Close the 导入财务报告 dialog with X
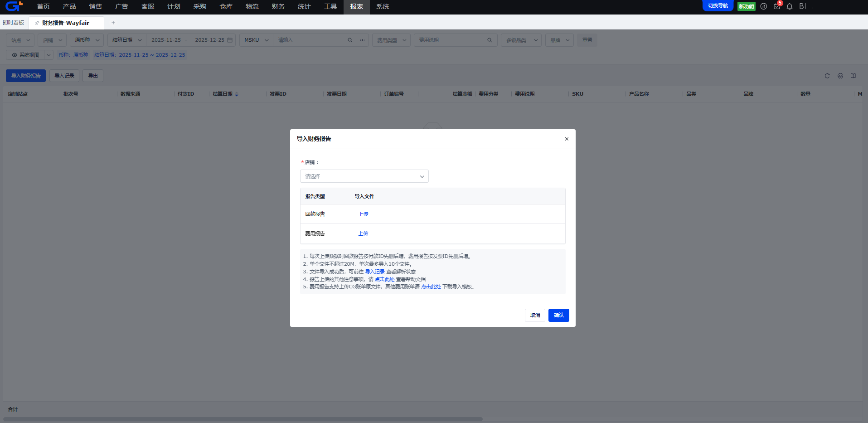 [567, 139]
